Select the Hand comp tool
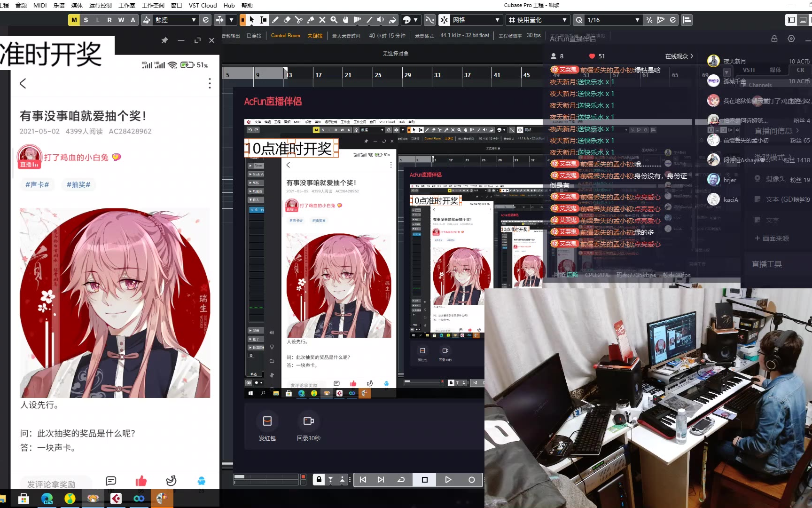 point(346,20)
